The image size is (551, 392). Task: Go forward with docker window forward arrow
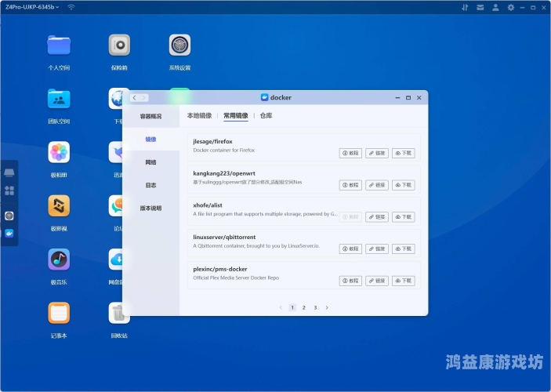(x=144, y=98)
